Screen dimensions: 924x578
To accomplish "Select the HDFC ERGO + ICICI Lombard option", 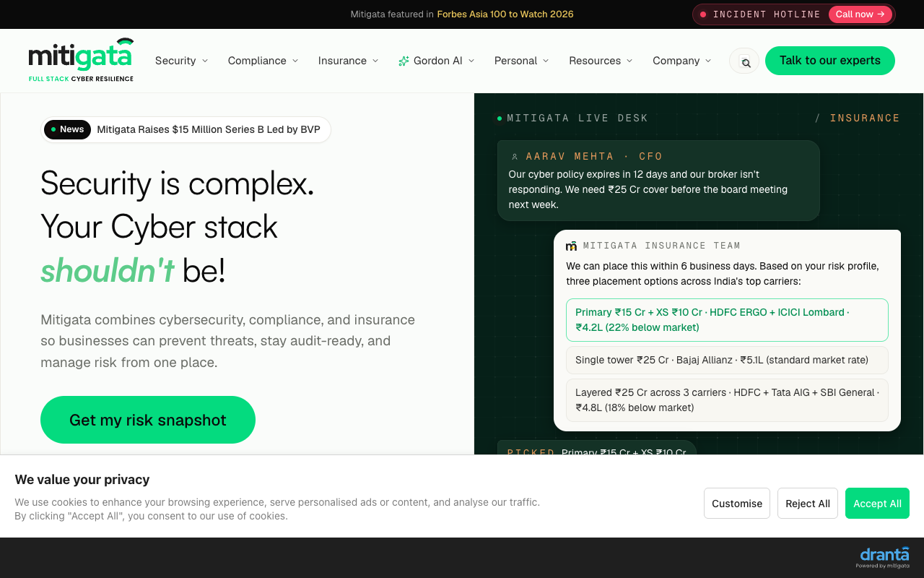I will click(x=727, y=320).
